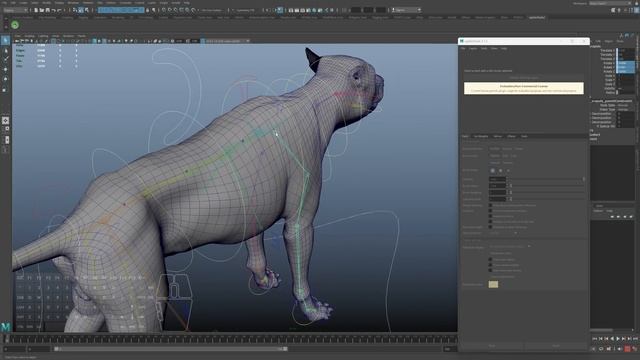Activate the Select tool in the toolbox
Viewport: 640px width, 360px height.
click(5, 40)
